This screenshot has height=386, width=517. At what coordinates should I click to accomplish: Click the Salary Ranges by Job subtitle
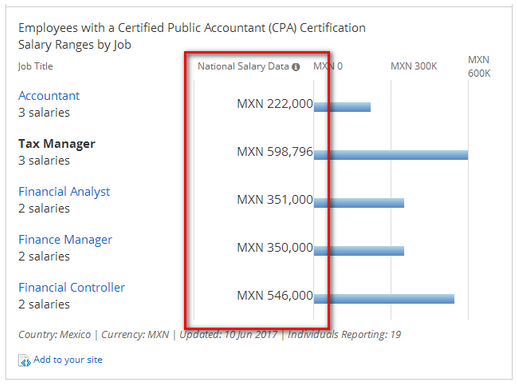coord(75,45)
